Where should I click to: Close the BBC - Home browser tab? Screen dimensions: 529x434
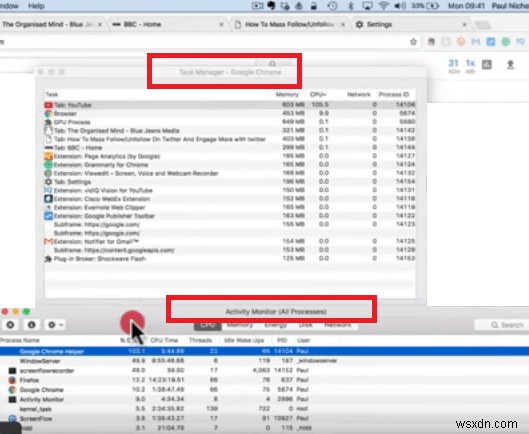[x=221, y=24]
